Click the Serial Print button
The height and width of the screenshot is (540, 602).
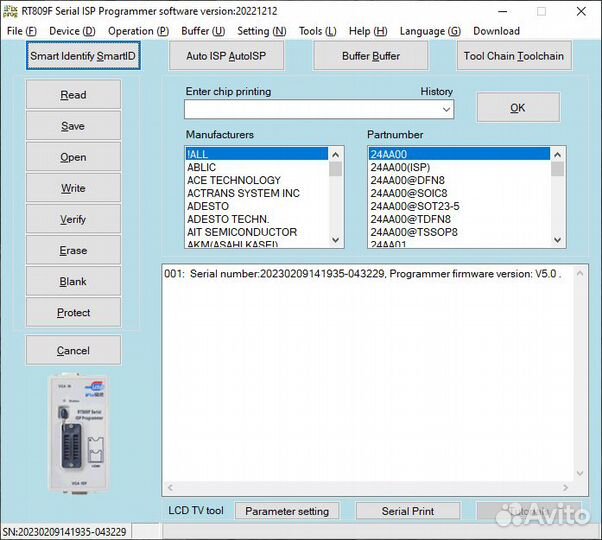pyautogui.click(x=408, y=511)
